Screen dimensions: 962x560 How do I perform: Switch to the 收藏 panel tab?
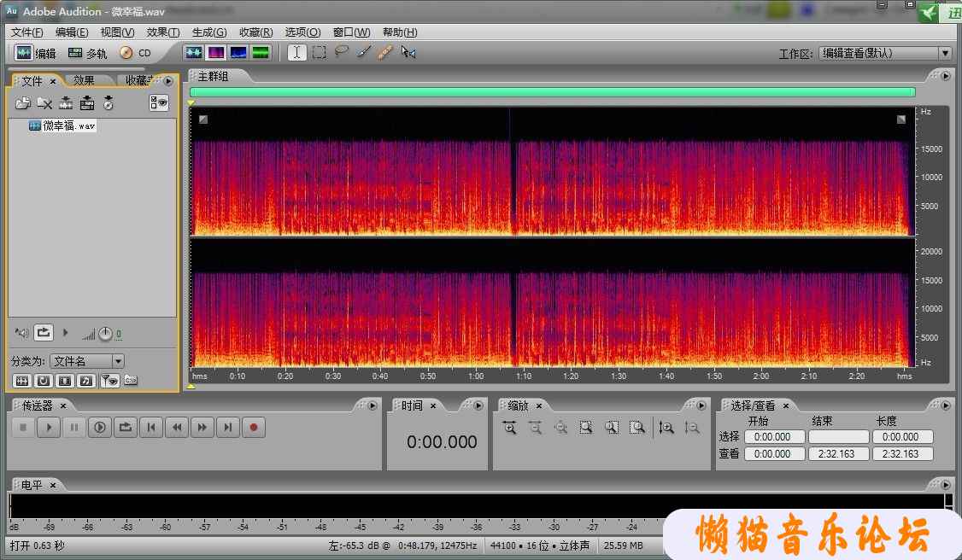[x=138, y=80]
